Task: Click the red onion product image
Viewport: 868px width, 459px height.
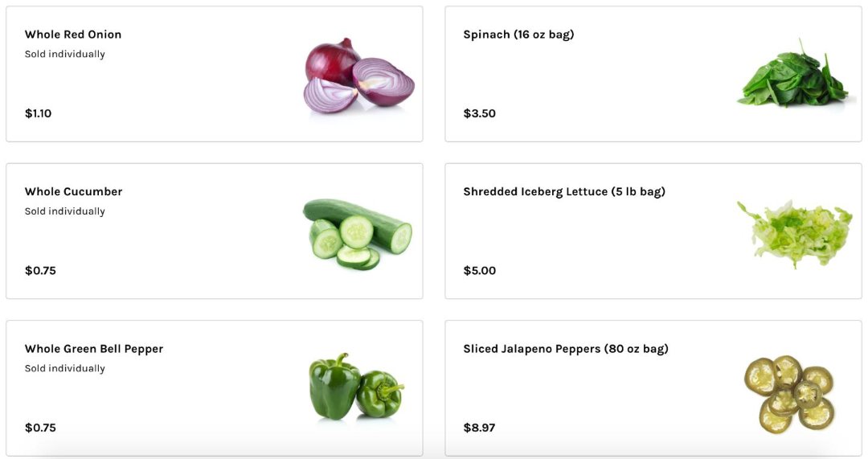Action: tap(358, 76)
